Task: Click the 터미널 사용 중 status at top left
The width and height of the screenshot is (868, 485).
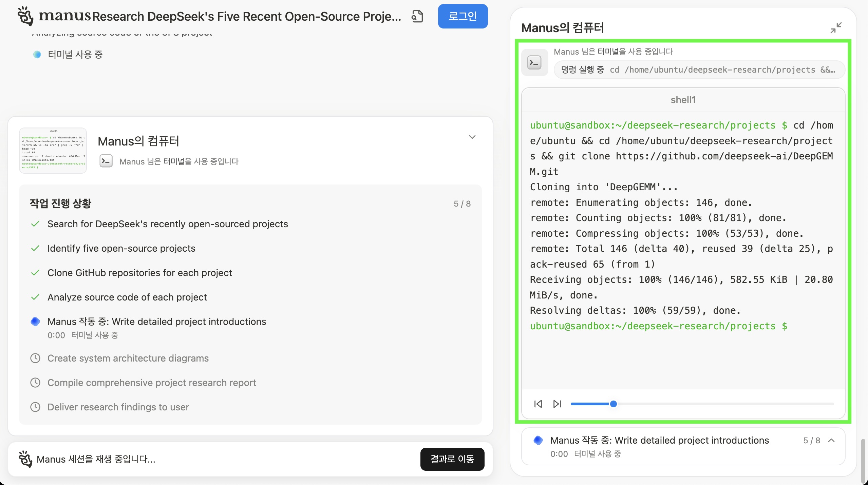Action: 75,55
